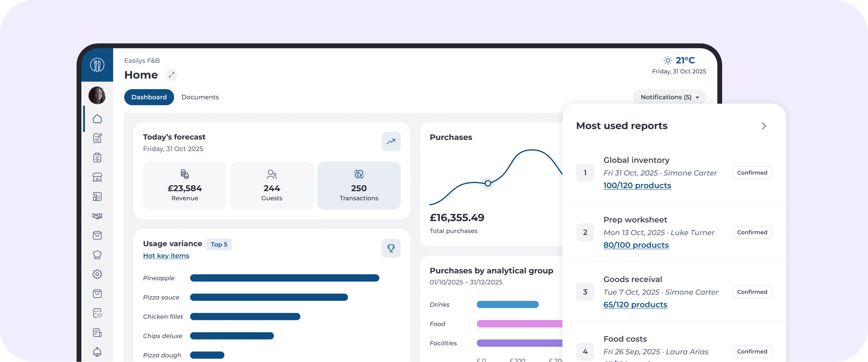
Task: Open the clipboard checklist sidebar icon
Action: (x=97, y=158)
